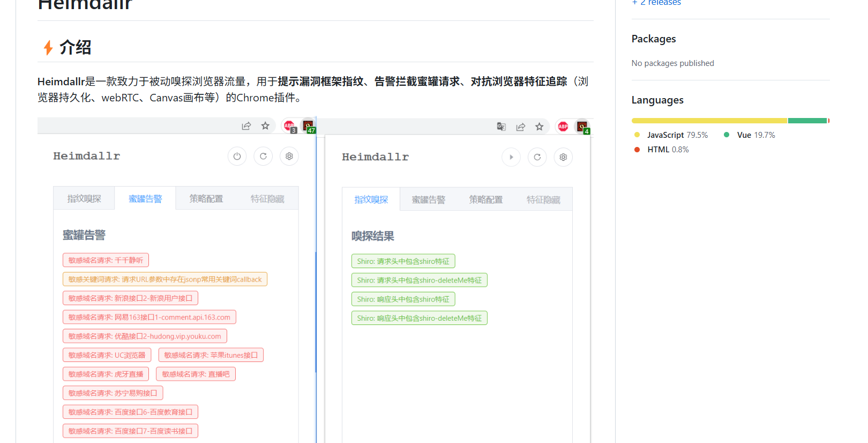Select 指纹嗅探 tab in right panel
Viewport: 868px width, 443px height.
[371, 200]
